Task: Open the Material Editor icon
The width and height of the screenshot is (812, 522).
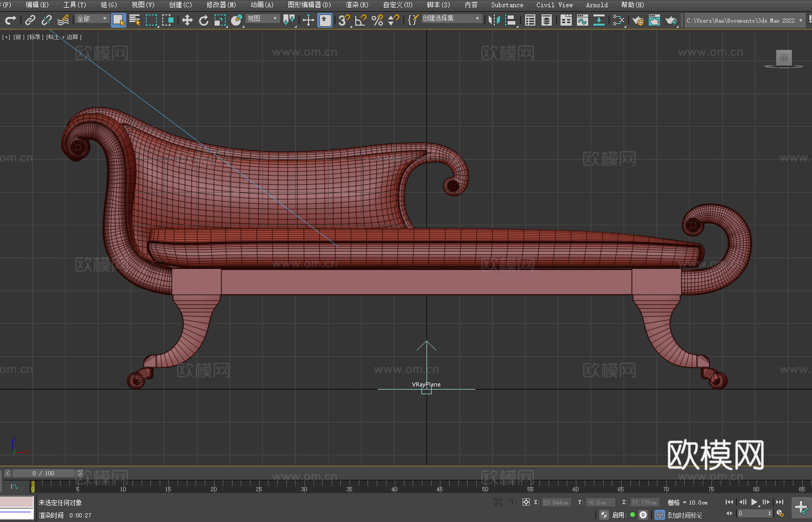Action: [618, 20]
